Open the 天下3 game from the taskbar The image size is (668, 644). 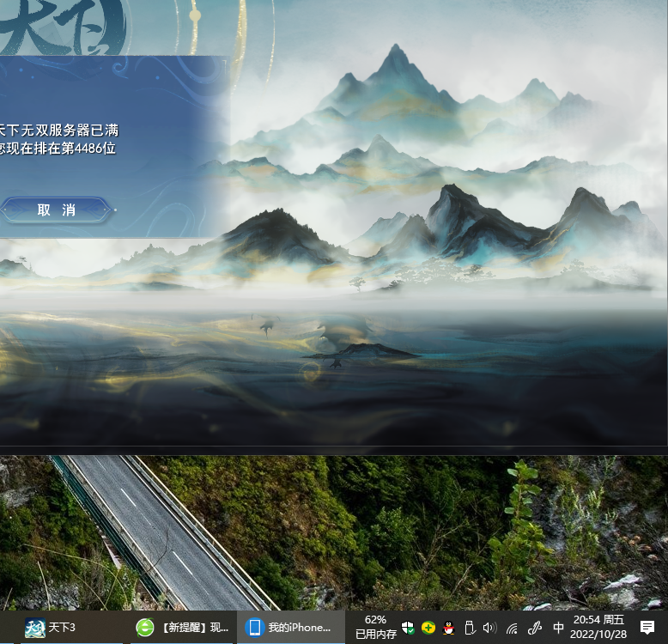coord(52,628)
